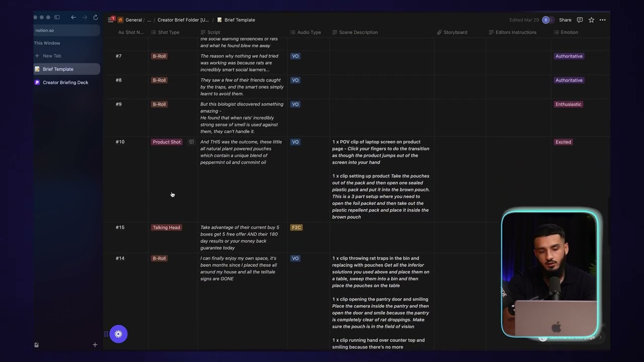The height and width of the screenshot is (362, 644).
Task: Click the B-Roll tag in row #14
Action: coord(159,258)
